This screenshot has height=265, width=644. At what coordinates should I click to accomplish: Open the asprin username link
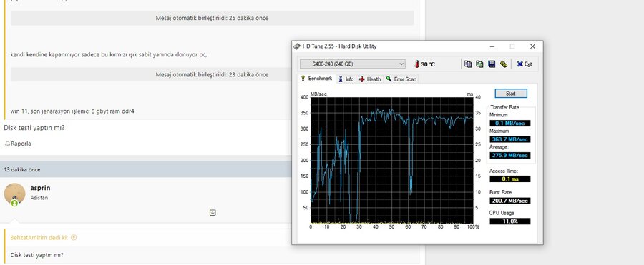tap(40, 188)
